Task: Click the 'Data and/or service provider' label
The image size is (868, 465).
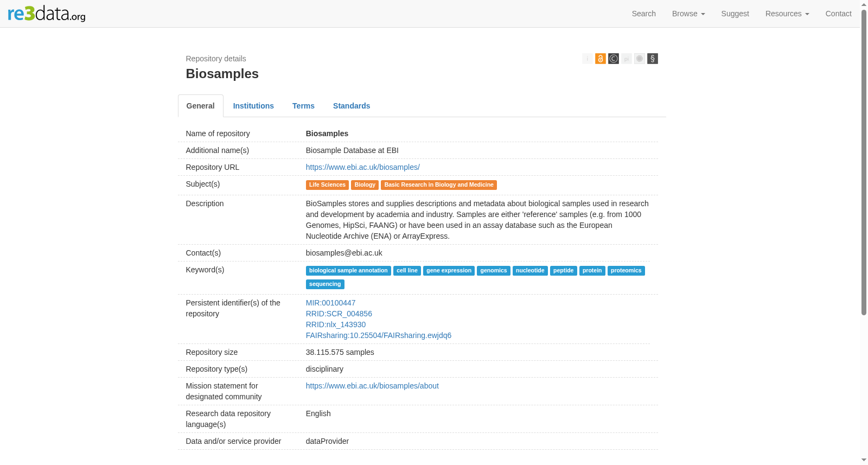Action: pos(233,441)
